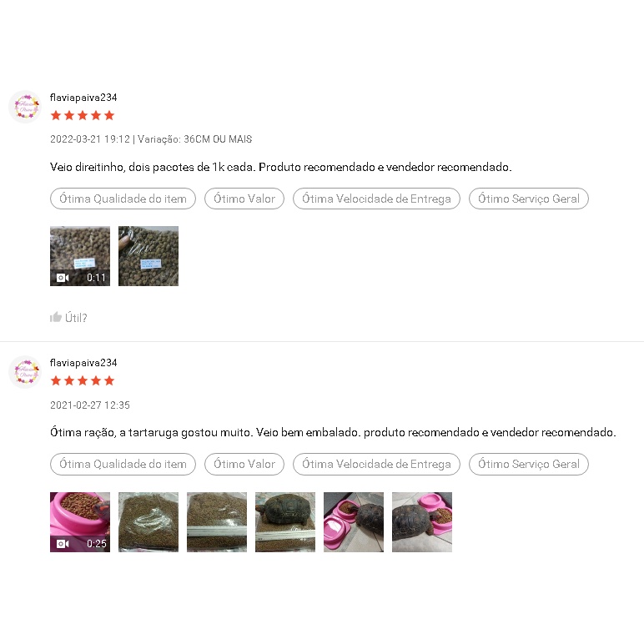Viewport: 644px width, 644px height.
Task: Open pet food photo in first review
Action: 148,256
